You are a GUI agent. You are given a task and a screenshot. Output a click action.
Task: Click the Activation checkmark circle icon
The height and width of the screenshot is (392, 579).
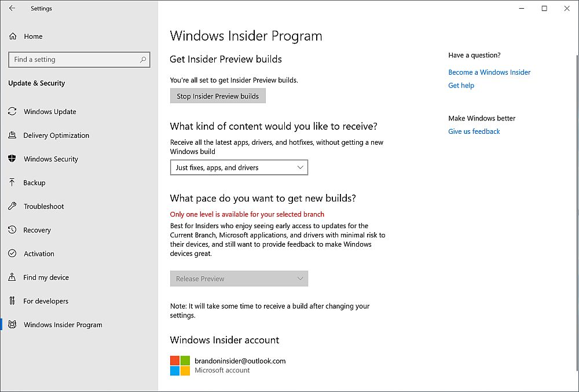(x=12, y=253)
